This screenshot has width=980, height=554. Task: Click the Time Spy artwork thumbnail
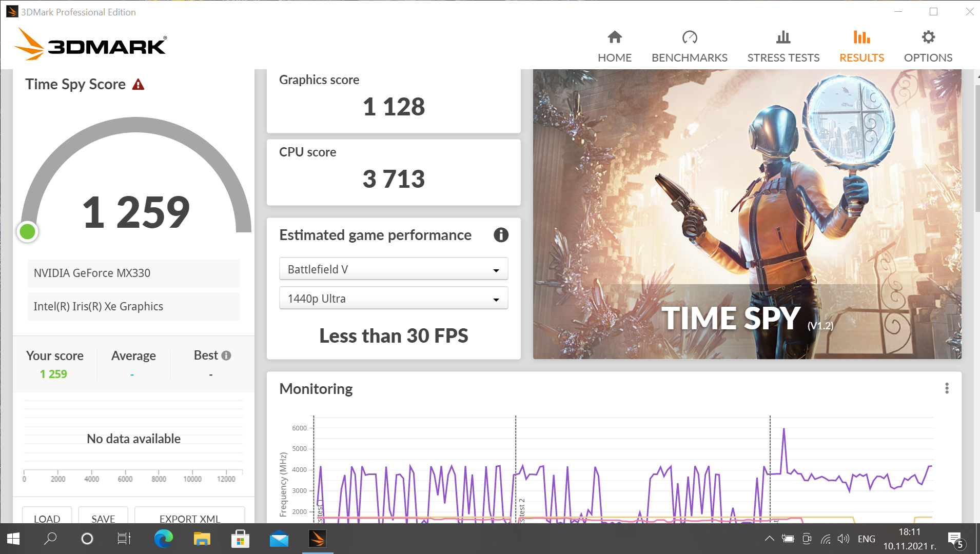747,214
